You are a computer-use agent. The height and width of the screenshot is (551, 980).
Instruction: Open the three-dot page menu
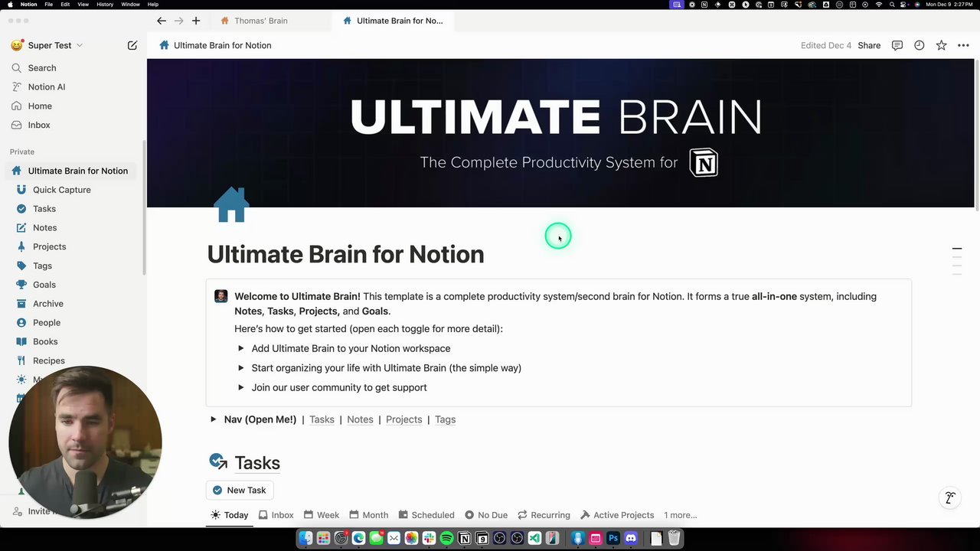[963, 45]
